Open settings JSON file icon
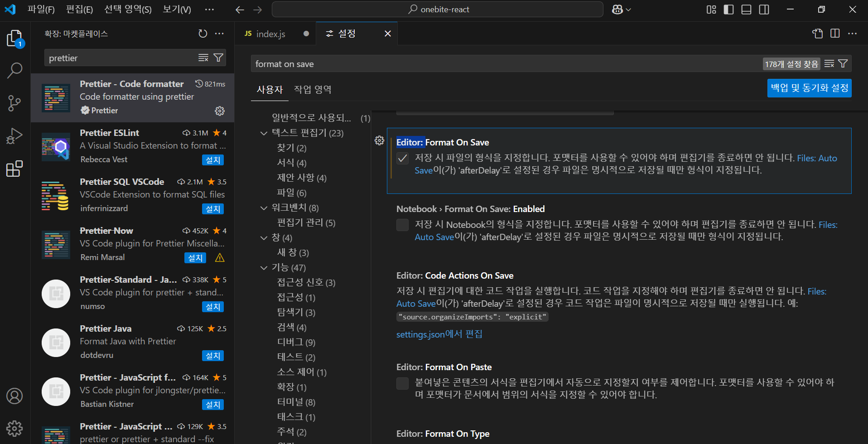 818,34
